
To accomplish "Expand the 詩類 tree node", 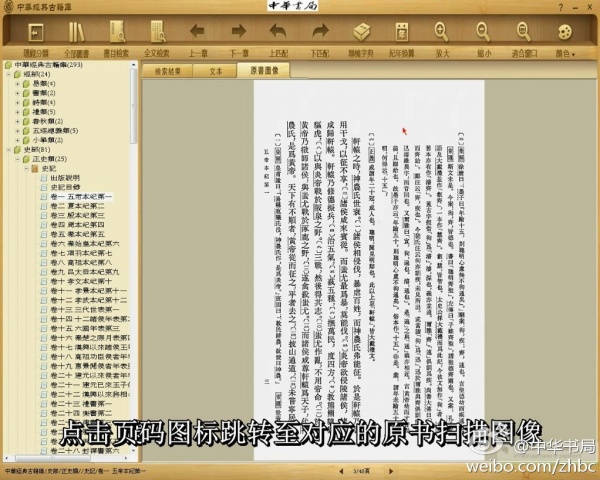I will (17, 103).
